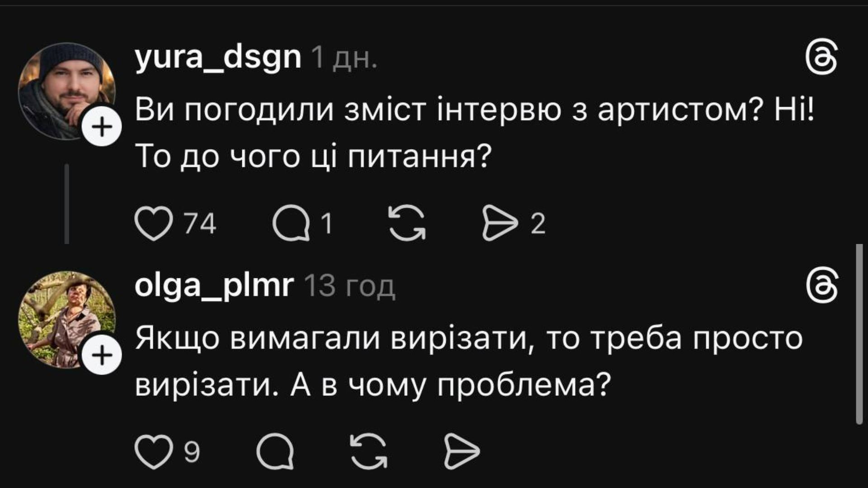This screenshot has height=488, width=868.
Task: Like the olga_plmr comment
Action: tap(154, 451)
